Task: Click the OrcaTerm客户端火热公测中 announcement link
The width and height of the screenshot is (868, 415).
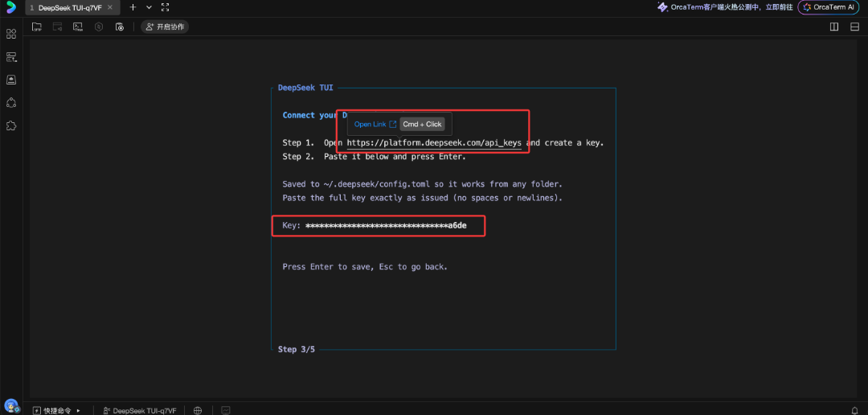Action: 725,7
